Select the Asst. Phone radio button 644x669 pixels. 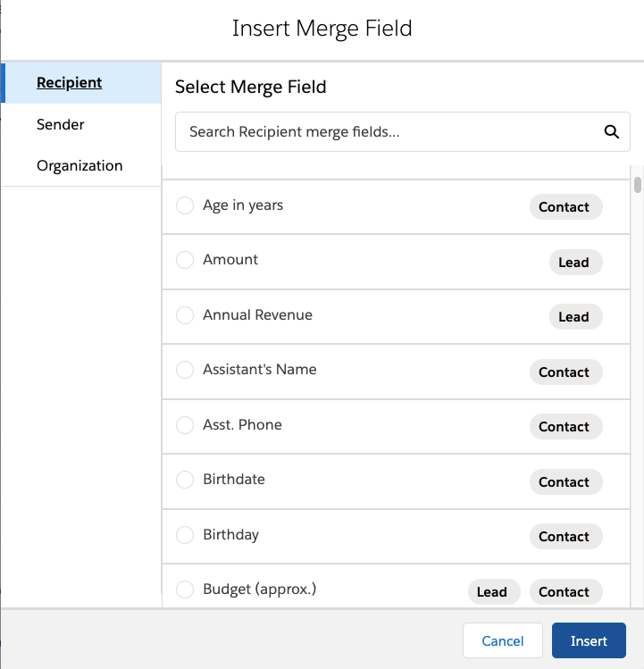tap(185, 425)
